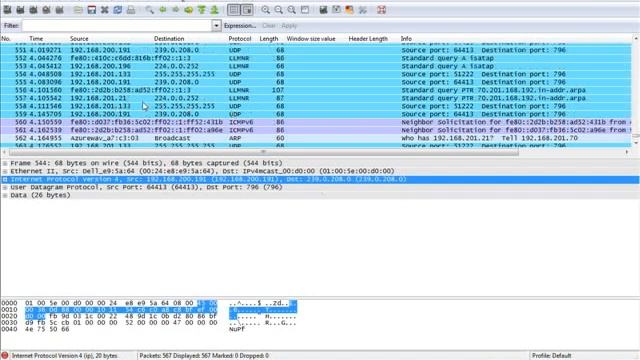Open the capture interfaces list icon
Image resolution: width=640 pixels, height=360 pixels.
[x=7, y=10]
